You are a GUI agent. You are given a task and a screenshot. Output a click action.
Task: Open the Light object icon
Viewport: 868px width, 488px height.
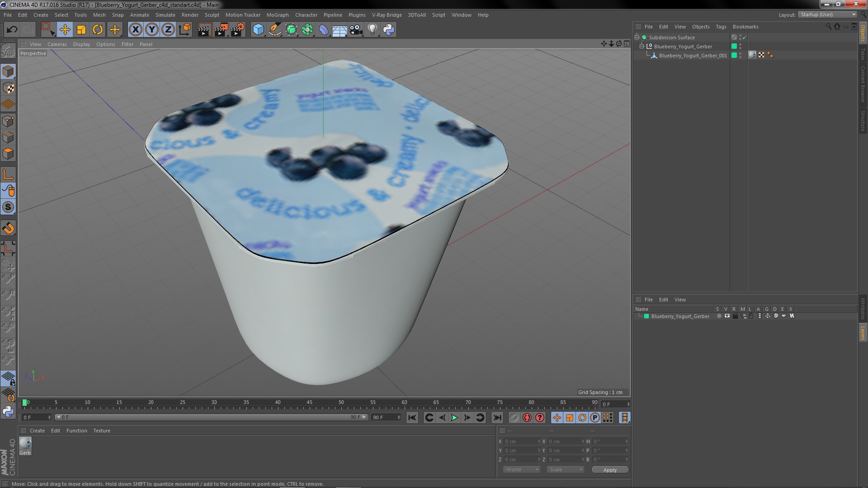click(372, 30)
